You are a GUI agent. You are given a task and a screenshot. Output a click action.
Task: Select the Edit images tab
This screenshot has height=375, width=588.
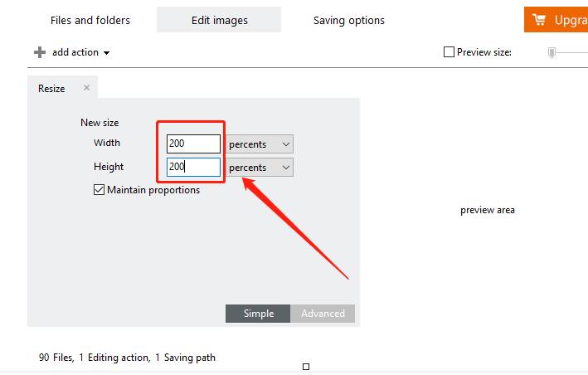[218, 20]
